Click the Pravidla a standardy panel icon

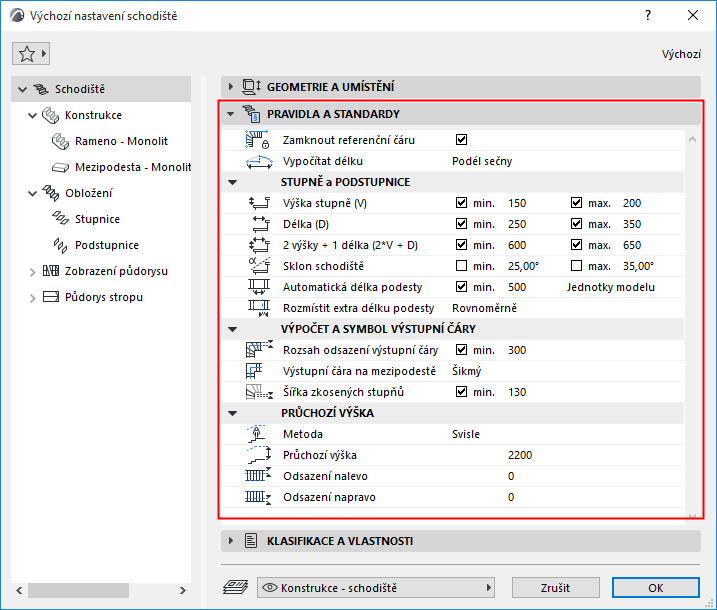click(x=251, y=113)
